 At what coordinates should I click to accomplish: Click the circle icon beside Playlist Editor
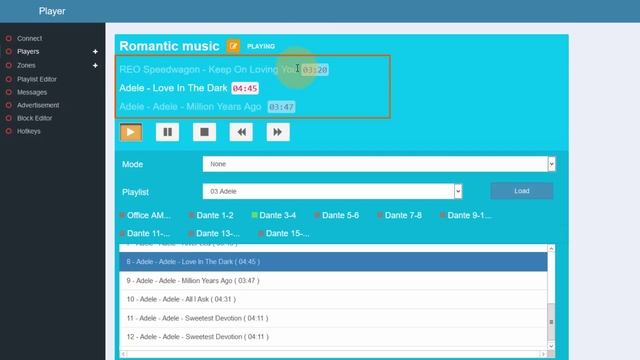9,79
